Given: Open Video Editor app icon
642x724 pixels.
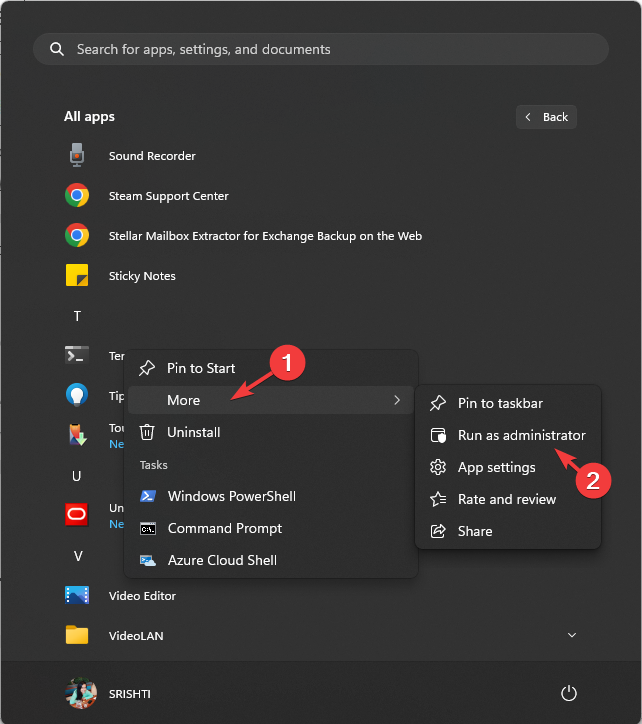Looking at the screenshot, I should 77,596.
